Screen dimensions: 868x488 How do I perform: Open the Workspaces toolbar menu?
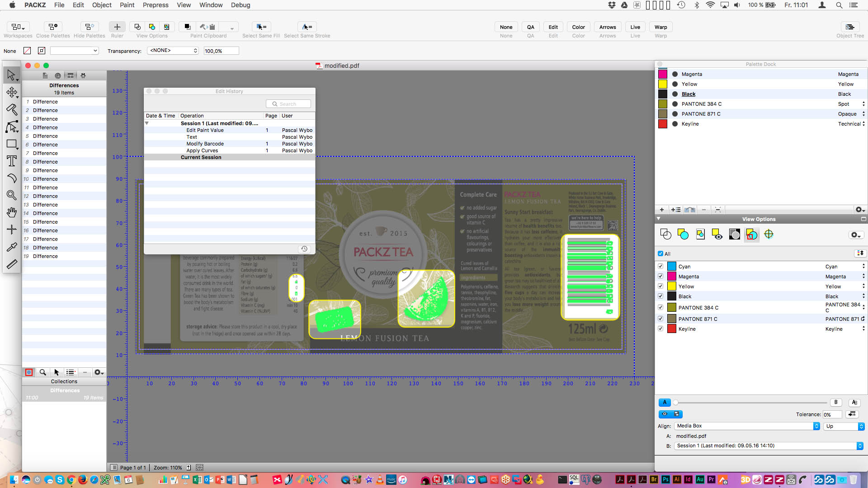tap(18, 27)
